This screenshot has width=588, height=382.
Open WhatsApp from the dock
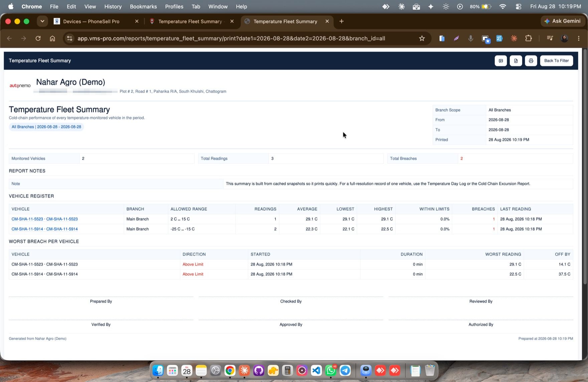[331, 370]
